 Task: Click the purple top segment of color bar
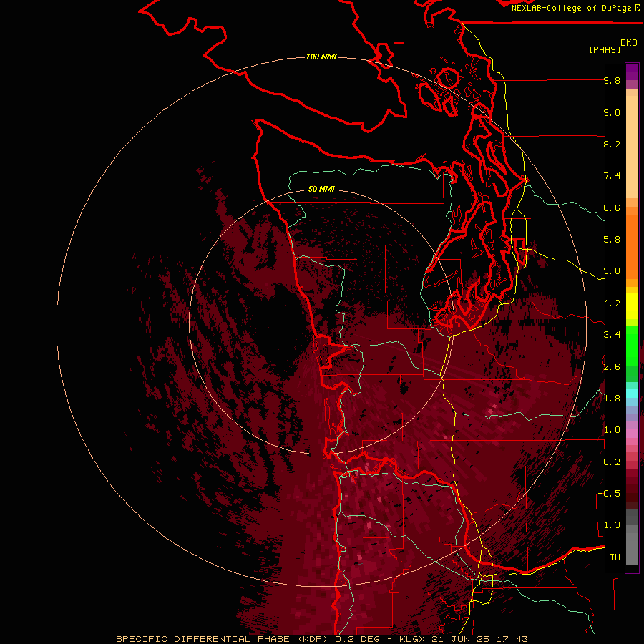pos(632,72)
